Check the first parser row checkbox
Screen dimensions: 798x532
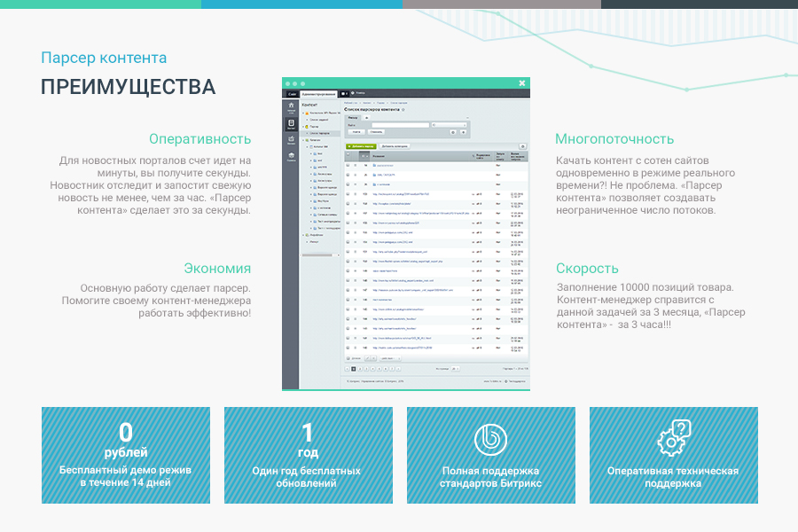click(x=348, y=163)
